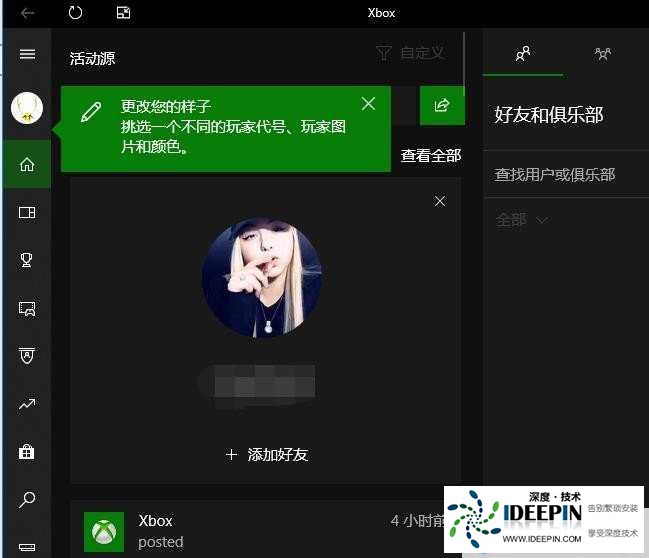
Task: Open the console connection icon at sidebar bottom
Action: [27, 547]
